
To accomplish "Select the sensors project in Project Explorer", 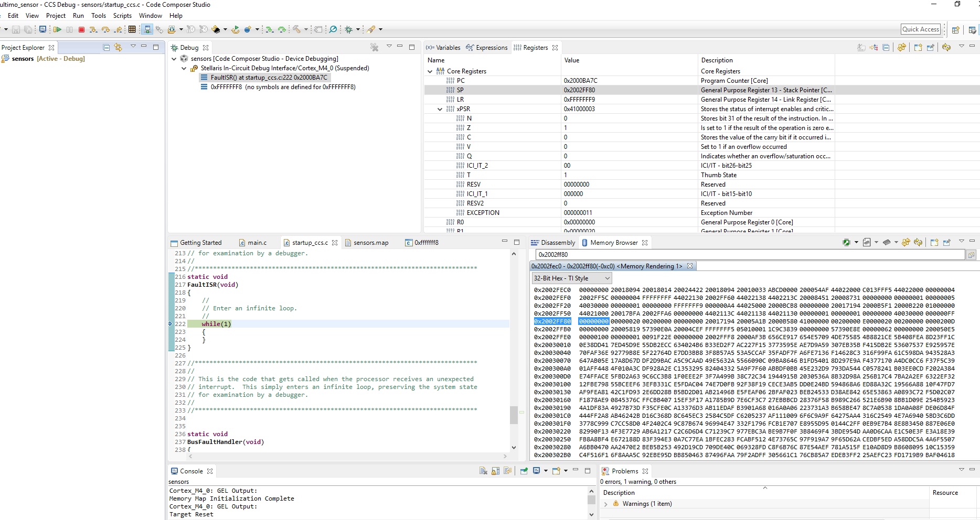I will click(43, 59).
